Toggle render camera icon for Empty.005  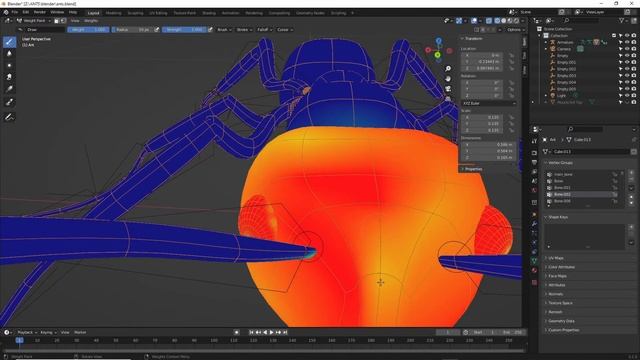pos(634,89)
